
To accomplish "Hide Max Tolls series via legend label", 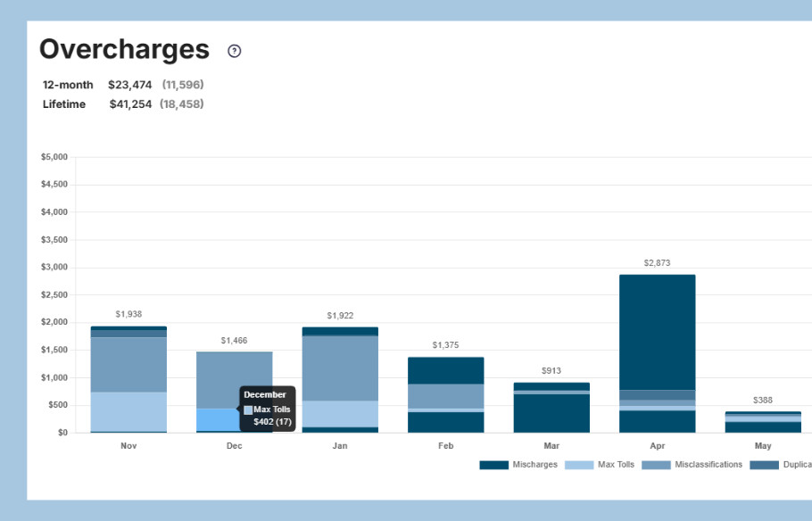I will tap(616, 465).
